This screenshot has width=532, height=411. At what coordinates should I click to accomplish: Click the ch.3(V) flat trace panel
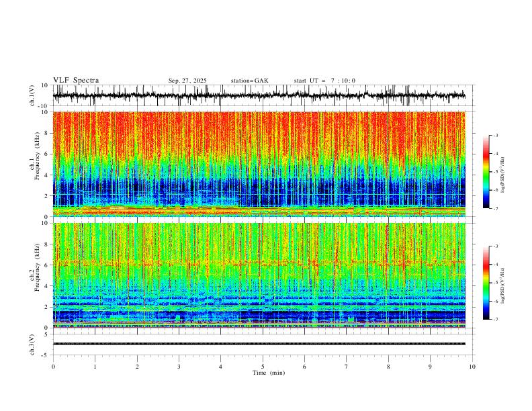(264, 345)
